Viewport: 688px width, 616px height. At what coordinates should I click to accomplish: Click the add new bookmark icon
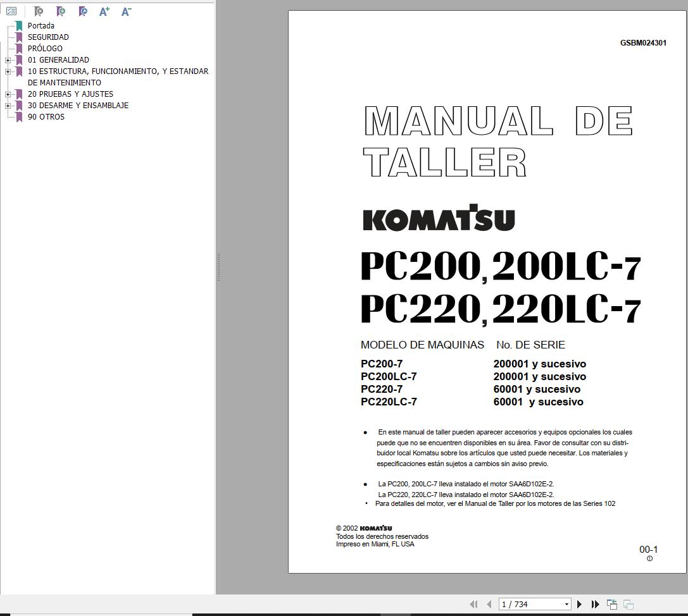click(x=61, y=11)
